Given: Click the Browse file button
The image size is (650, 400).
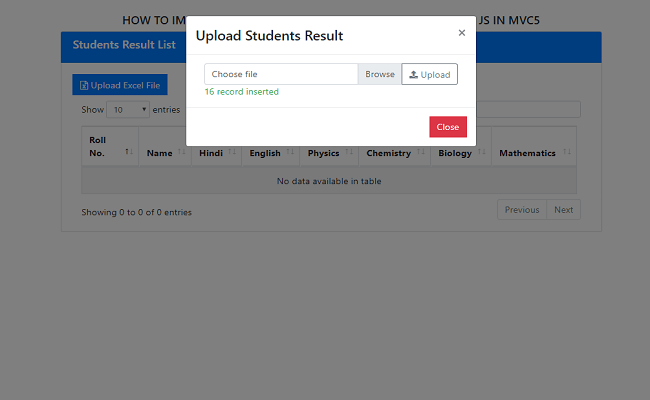Looking at the screenshot, I should point(380,74).
